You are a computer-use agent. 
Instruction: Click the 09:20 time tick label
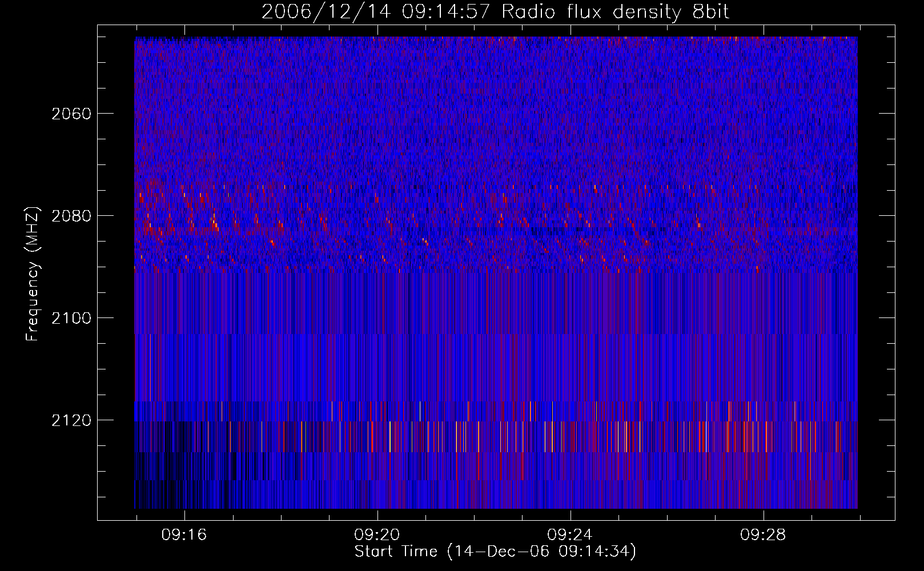coord(377,535)
